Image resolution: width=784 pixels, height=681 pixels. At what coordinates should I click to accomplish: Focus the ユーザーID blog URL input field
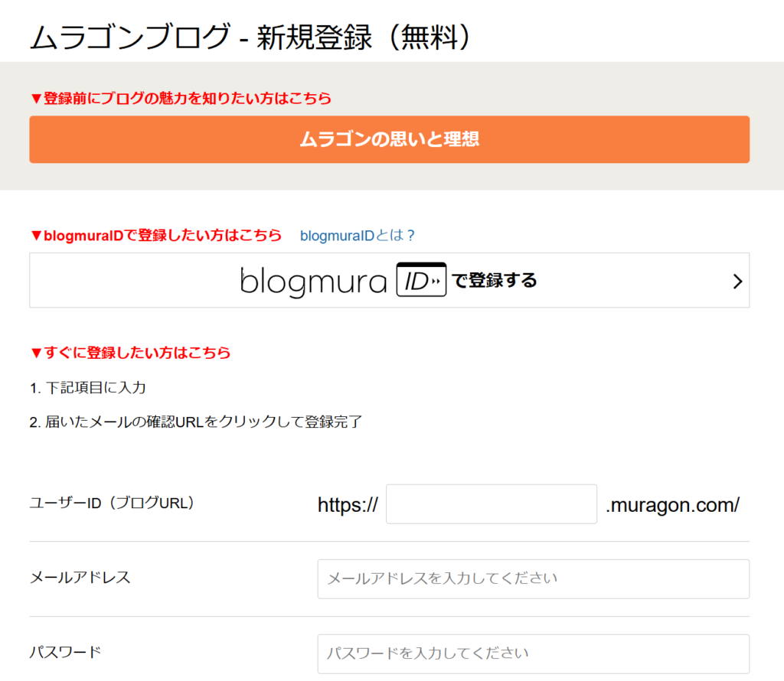[x=491, y=504]
